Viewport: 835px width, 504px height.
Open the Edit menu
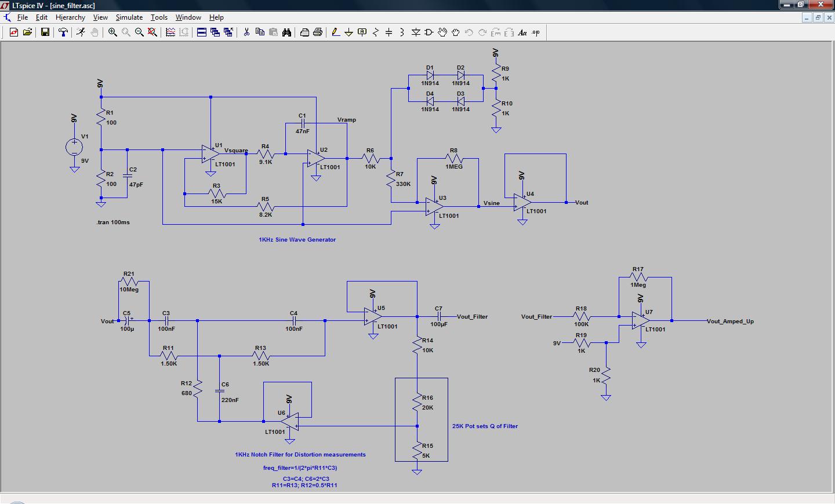[42, 17]
